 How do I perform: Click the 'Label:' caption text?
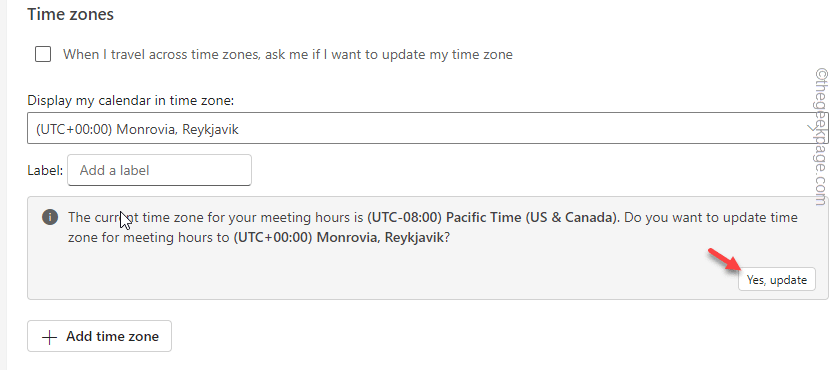tap(46, 171)
